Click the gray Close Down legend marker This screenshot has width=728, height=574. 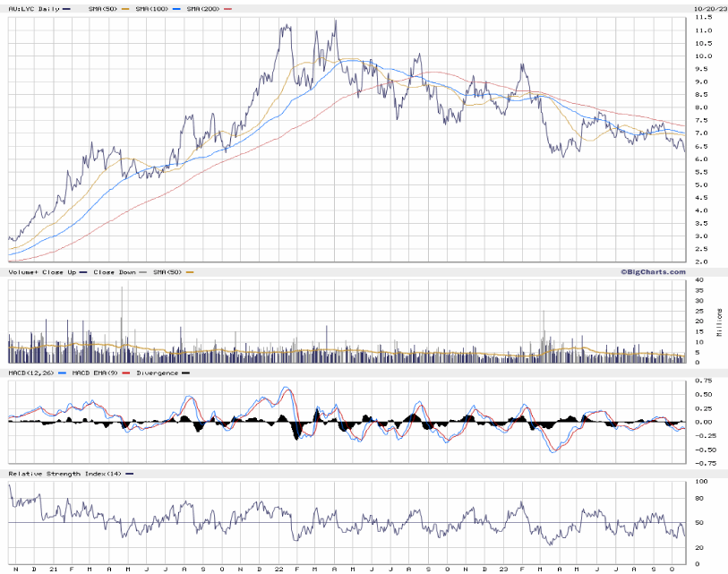point(141,271)
